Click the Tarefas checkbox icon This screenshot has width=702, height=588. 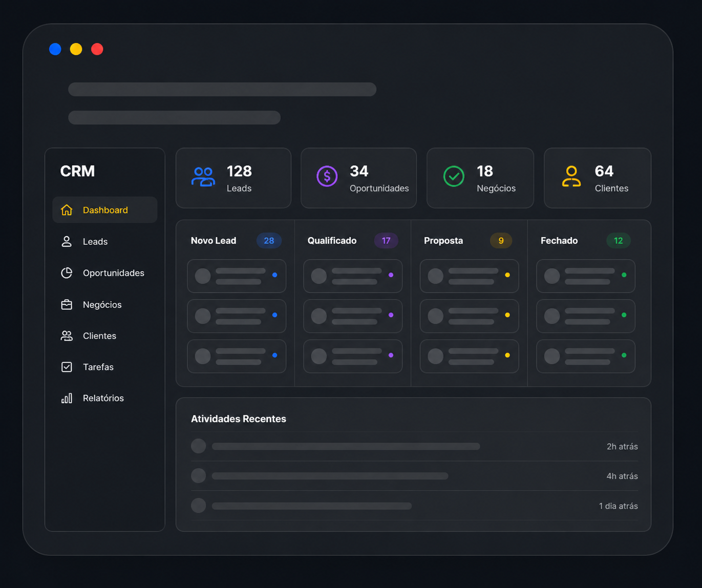(67, 367)
